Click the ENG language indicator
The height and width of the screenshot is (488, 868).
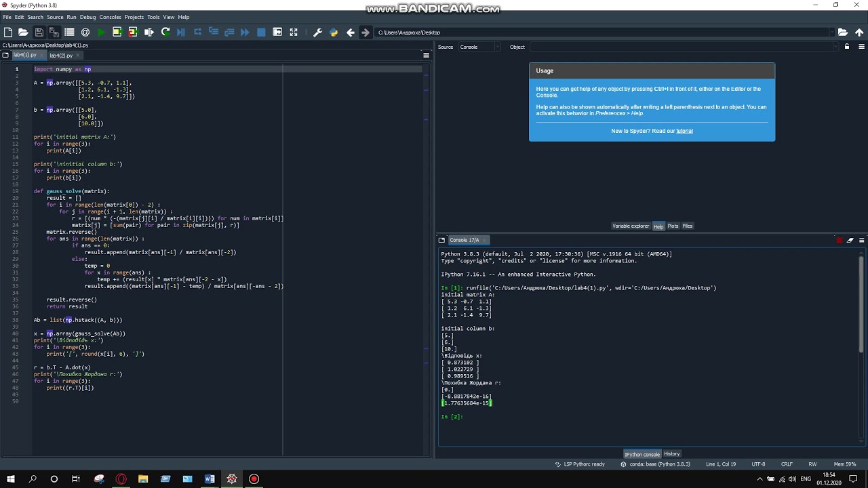coord(807,479)
